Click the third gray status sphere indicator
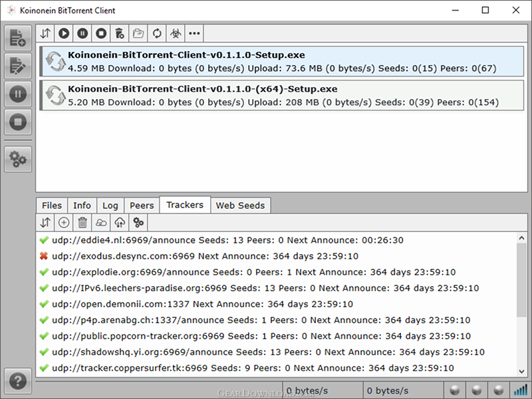 point(499,390)
